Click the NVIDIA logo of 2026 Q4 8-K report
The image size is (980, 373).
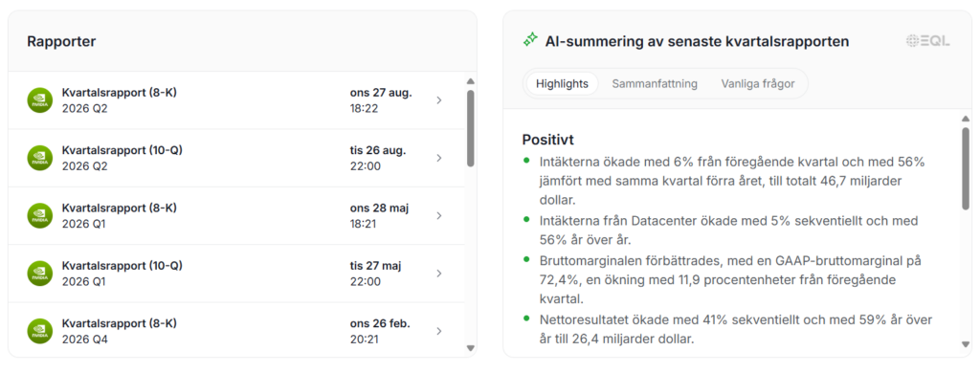40,331
